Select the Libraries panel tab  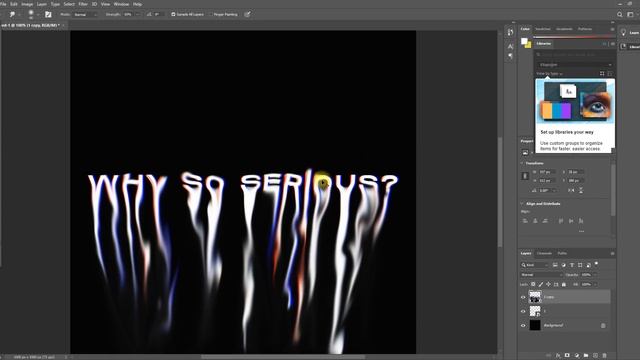click(x=544, y=44)
